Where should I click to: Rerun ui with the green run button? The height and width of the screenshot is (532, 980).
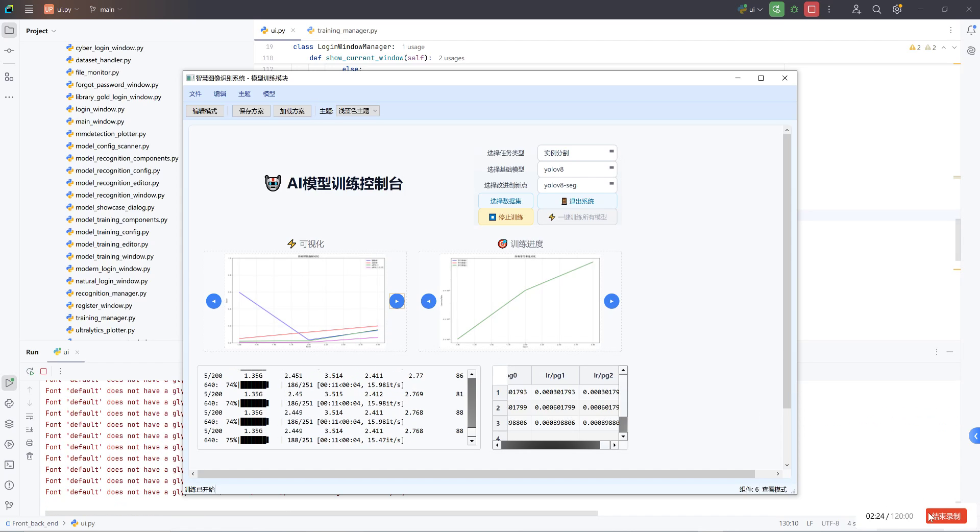(x=777, y=9)
